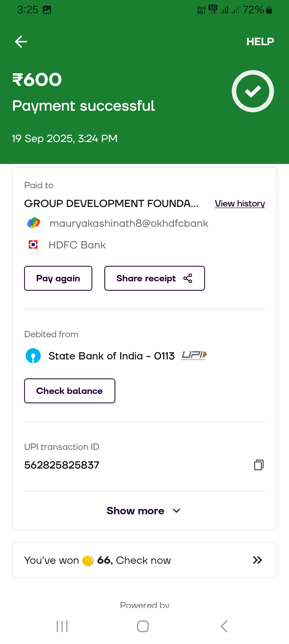
Task: Open HELP from the header
Action: point(260,42)
